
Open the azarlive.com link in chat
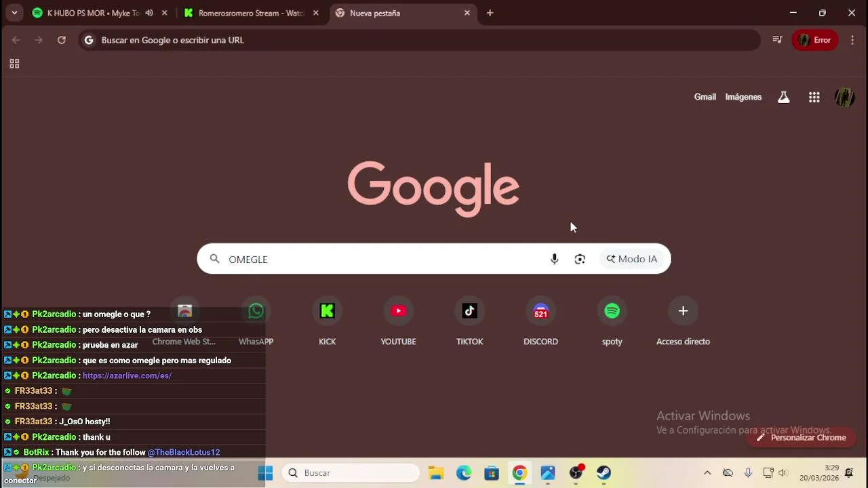(127, 375)
